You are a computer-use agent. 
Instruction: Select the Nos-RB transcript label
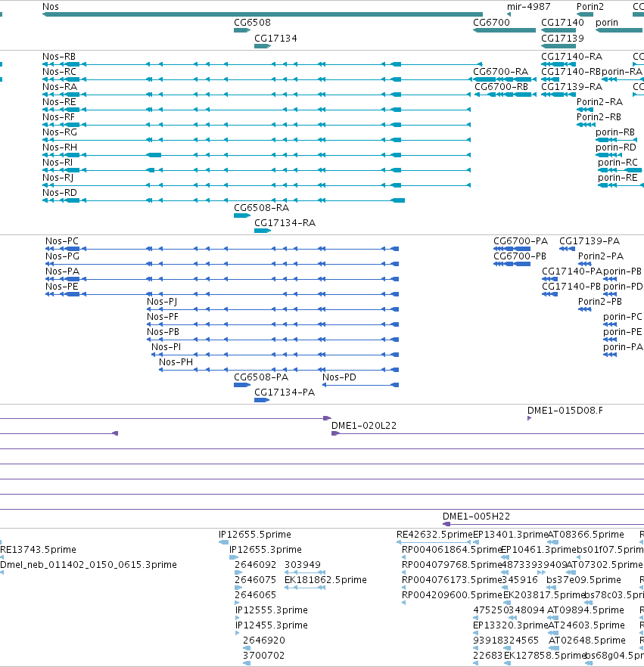click(59, 57)
